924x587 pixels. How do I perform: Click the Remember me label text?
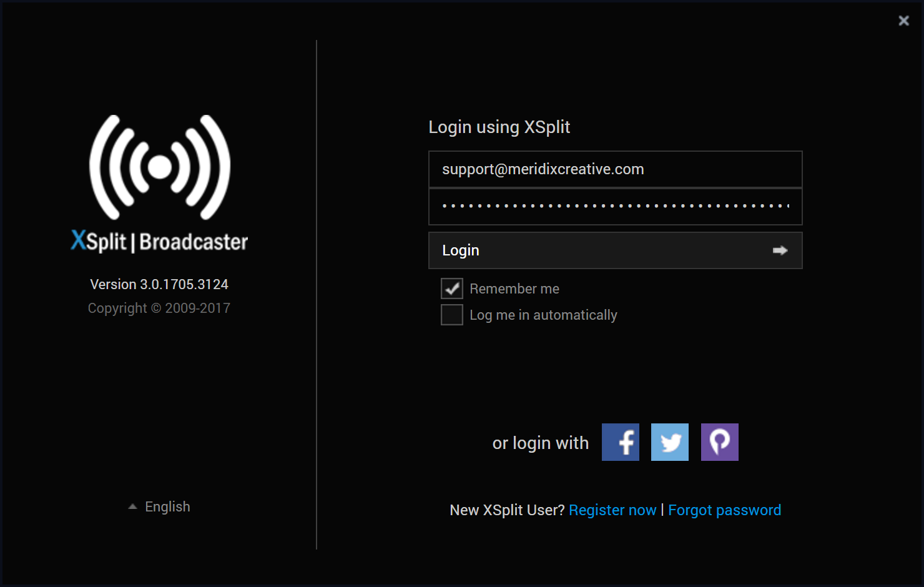coord(514,289)
